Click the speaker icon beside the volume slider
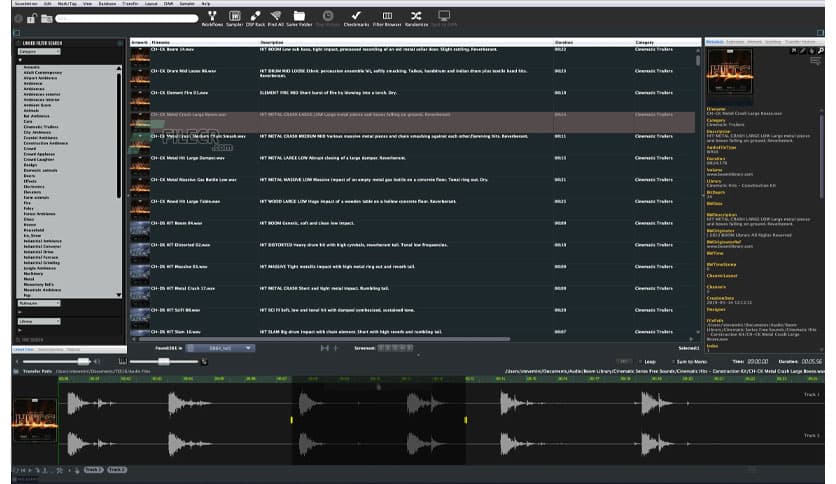This screenshot has width=836, height=484. [x=97, y=361]
